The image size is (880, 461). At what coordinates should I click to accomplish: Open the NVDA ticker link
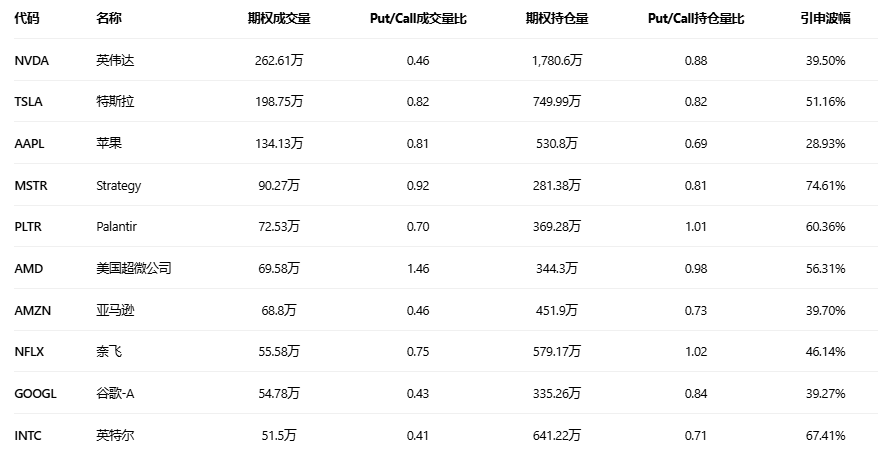[x=32, y=61]
